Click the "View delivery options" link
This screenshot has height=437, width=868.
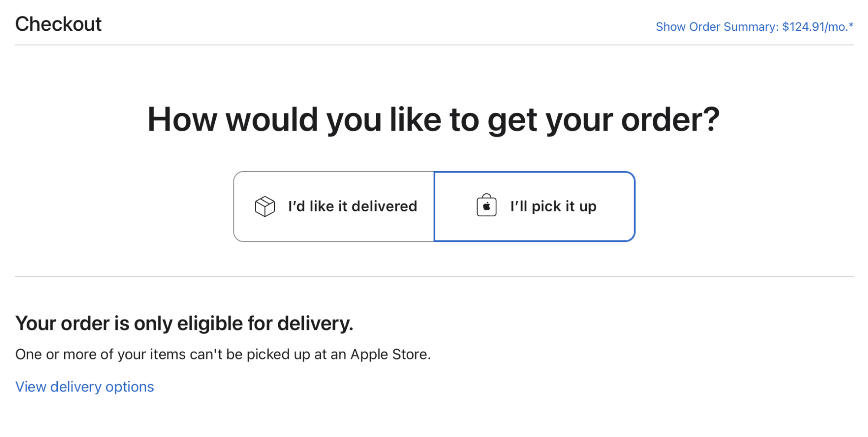coord(85,387)
